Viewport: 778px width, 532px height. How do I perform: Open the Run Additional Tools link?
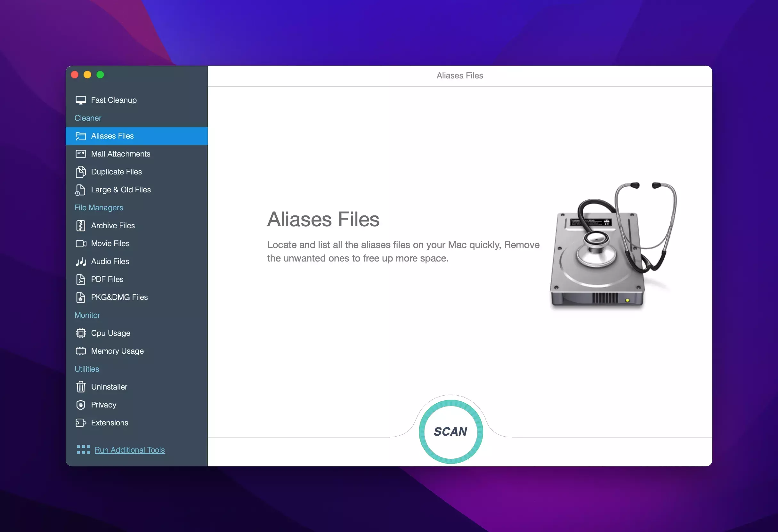coord(130,450)
